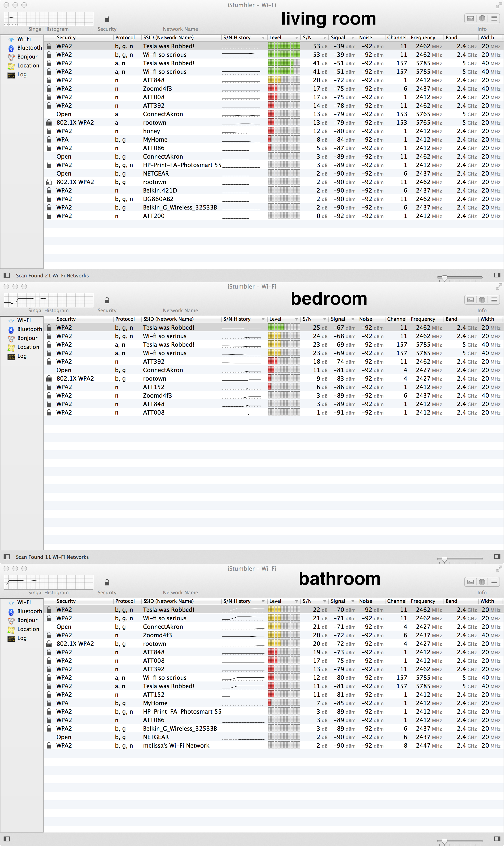Switch to list view in the toolbar
The image size is (504, 847).
click(x=494, y=18)
